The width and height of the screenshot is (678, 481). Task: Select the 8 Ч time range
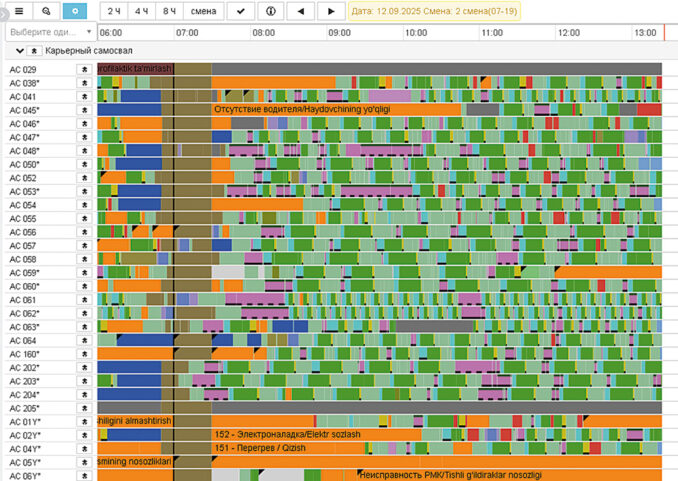click(167, 11)
